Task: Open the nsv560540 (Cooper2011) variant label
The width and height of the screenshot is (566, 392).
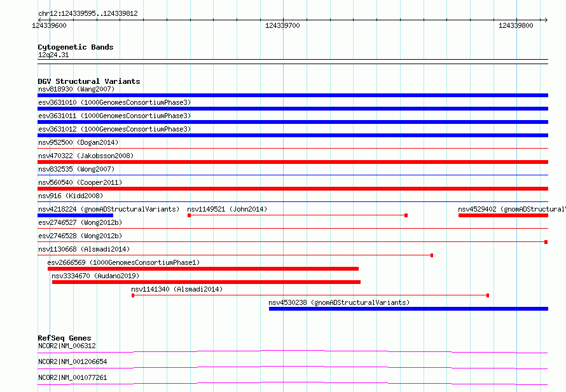Action: tap(80, 182)
